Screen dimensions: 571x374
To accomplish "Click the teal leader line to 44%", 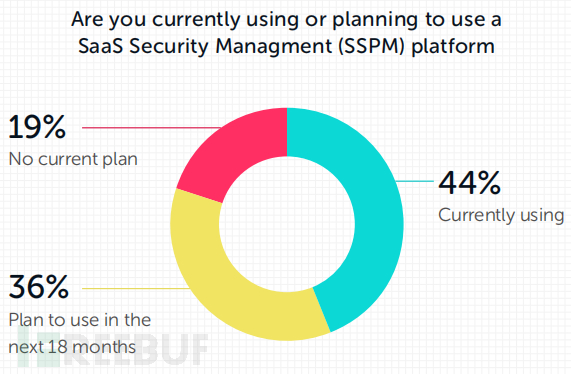I will [415, 181].
